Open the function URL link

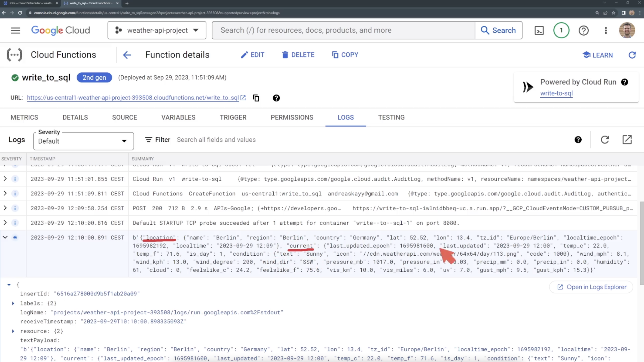tap(133, 98)
